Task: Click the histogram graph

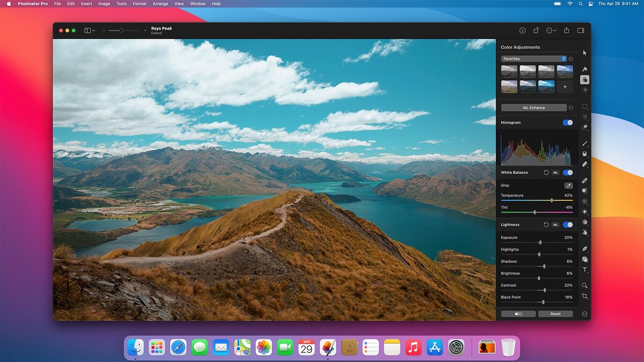Action: click(x=537, y=149)
